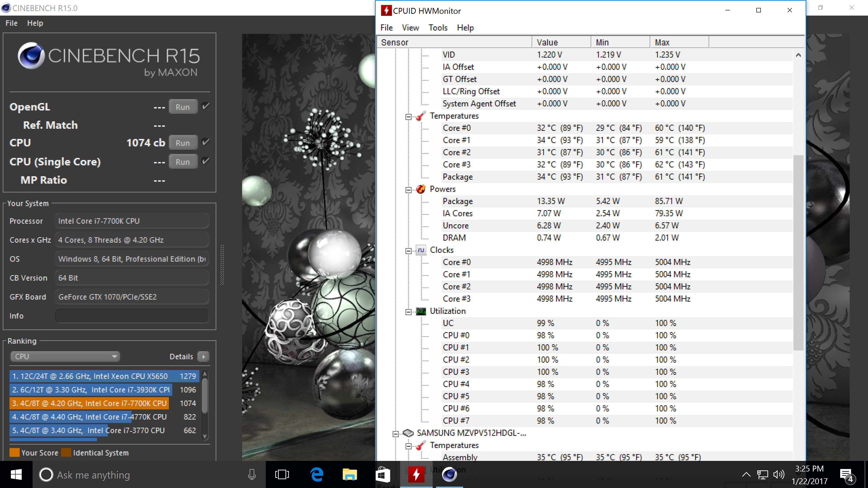Collapse the Powers tree node
868x488 pixels.
tap(408, 190)
